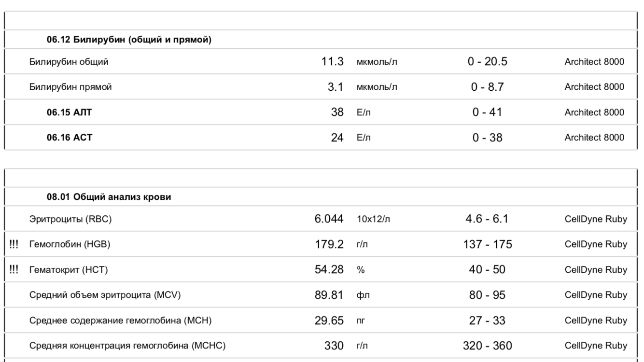Click the warning marker beside Гемоглобин (HGB)

[14, 244]
